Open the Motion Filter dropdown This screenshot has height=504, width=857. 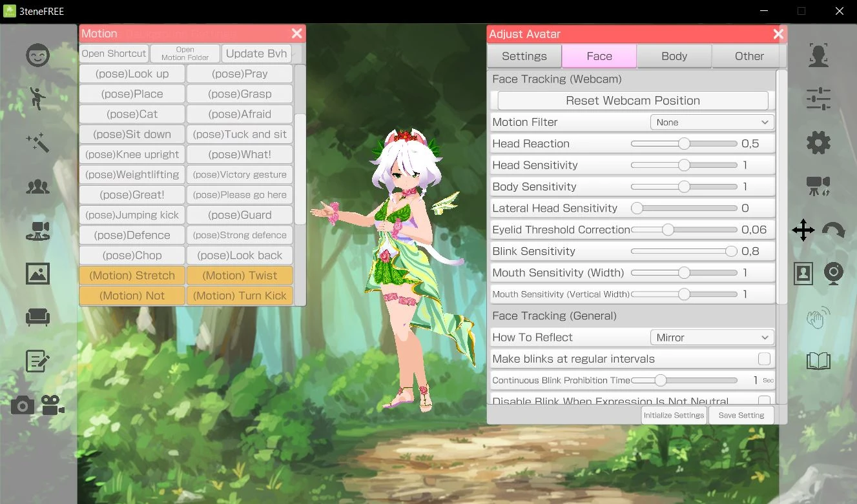(712, 122)
